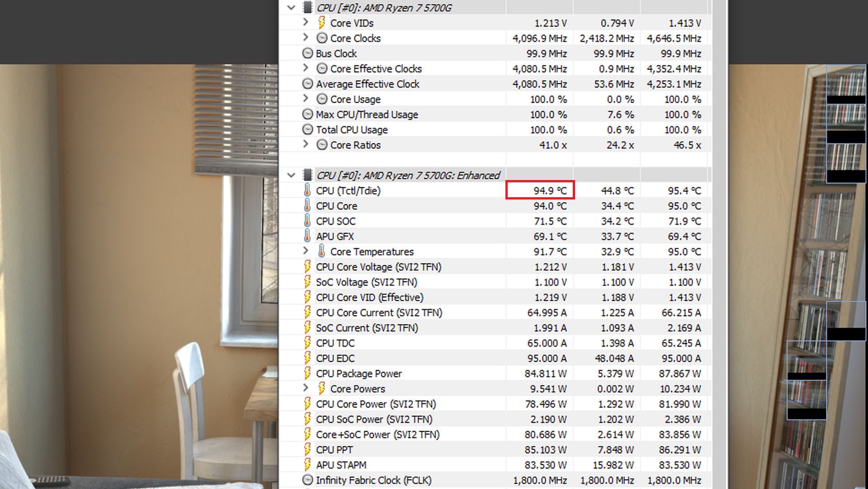Click the thermometer icon beside CPU (Tctl/Tdie)

307,190
